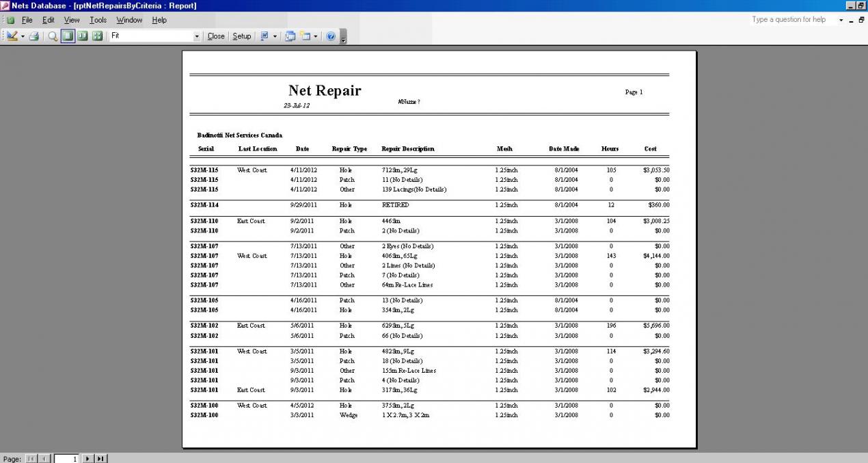The height and width of the screenshot is (463, 868).
Task: Click the Last Location column header
Action: [x=258, y=148]
